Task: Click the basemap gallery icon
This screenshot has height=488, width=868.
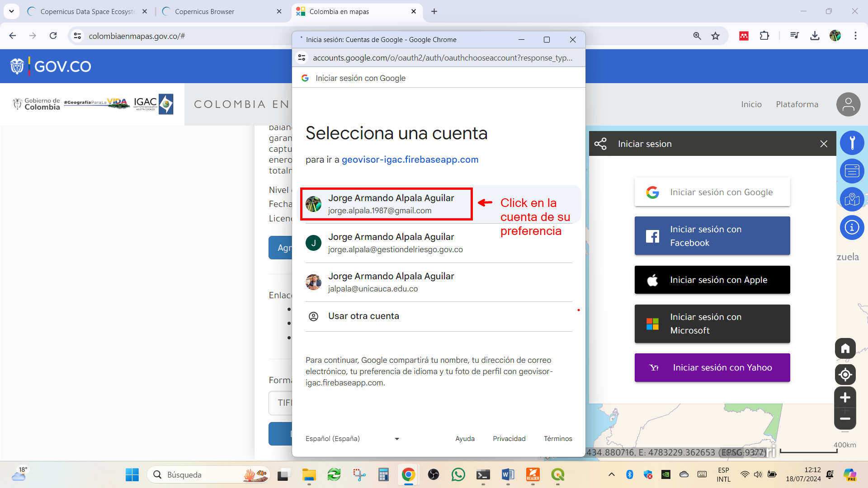Action: 852,199
